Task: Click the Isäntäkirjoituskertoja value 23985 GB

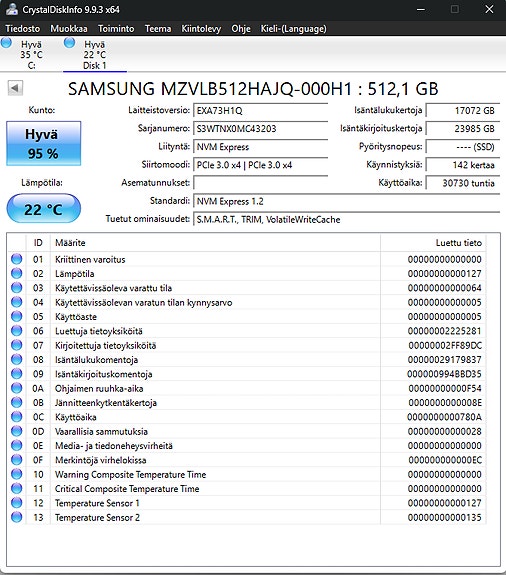Action: 462,128
